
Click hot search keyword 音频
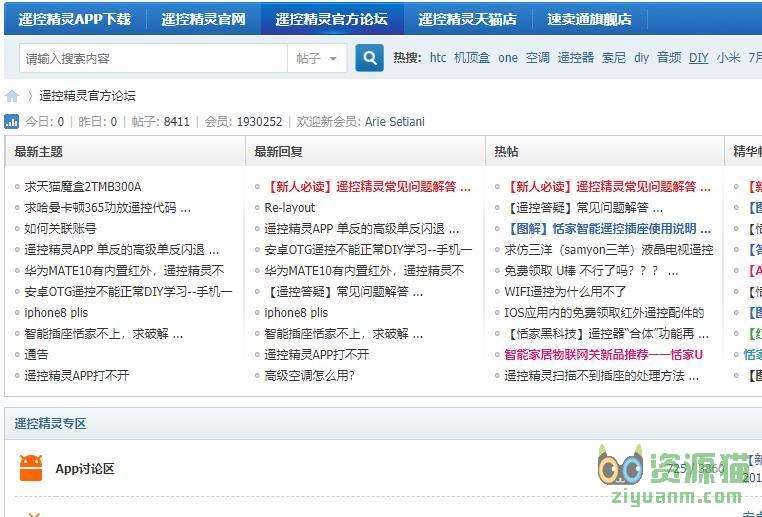[x=669, y=58]
